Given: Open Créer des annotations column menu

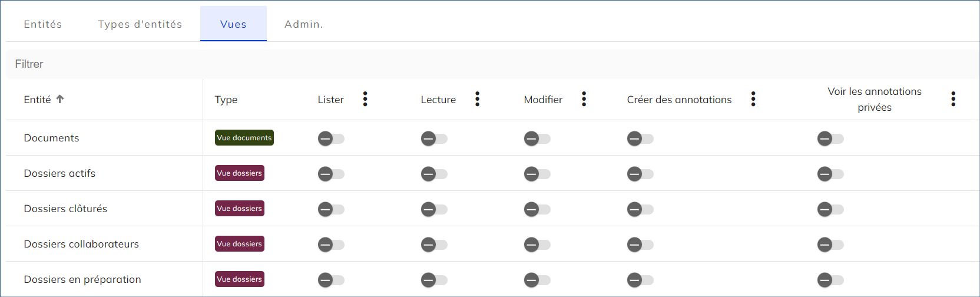Looking at the screenshot, I should 753,99.
